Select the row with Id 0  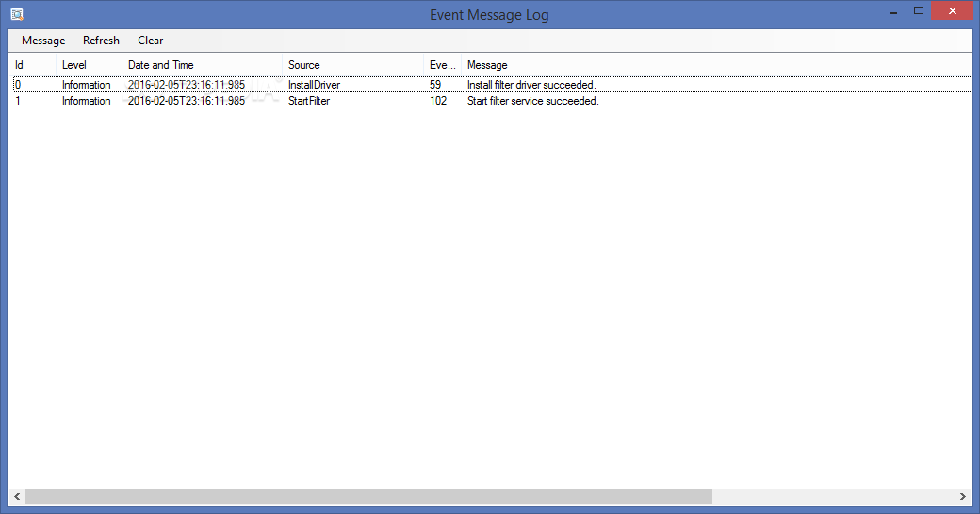click(492, 85)
